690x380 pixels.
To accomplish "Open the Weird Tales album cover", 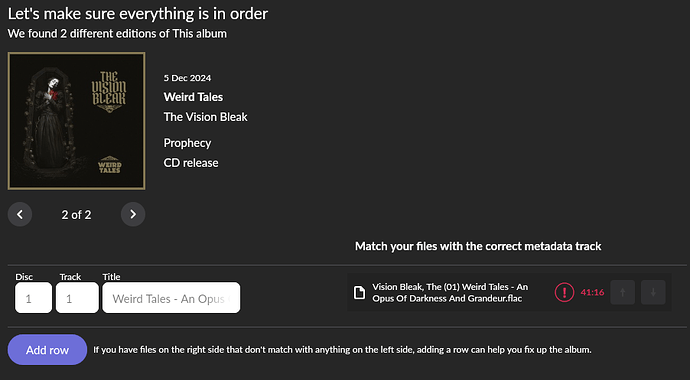I will pos(77,121).
